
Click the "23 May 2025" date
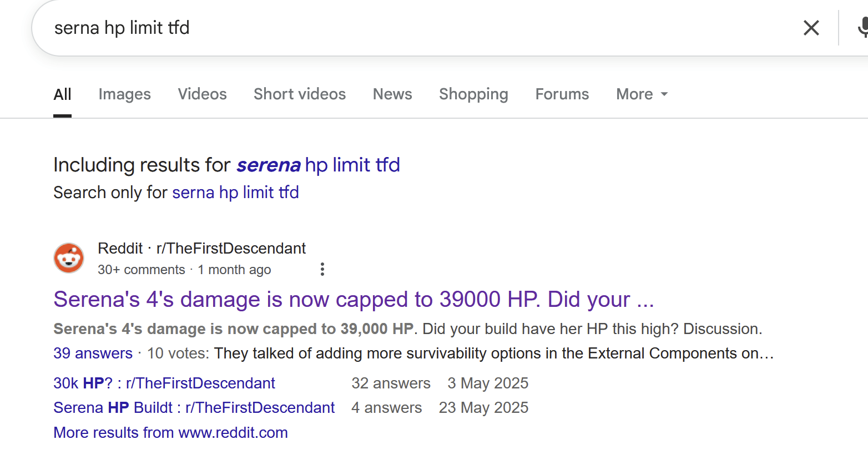(483, 408)
